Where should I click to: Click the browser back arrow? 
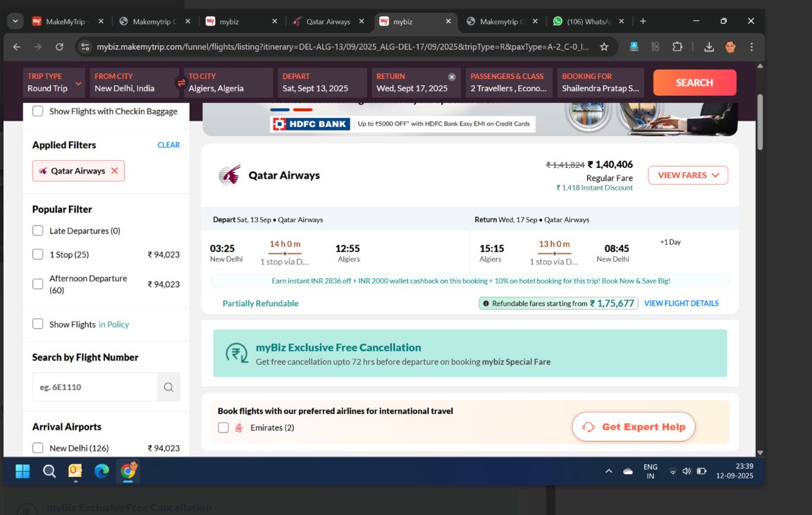[17, 47]
